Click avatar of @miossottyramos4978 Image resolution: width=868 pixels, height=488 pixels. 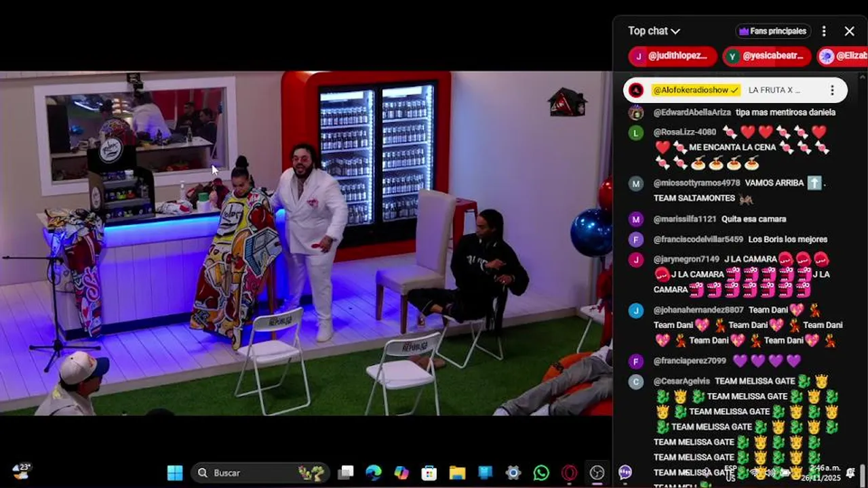click(635, 184)
